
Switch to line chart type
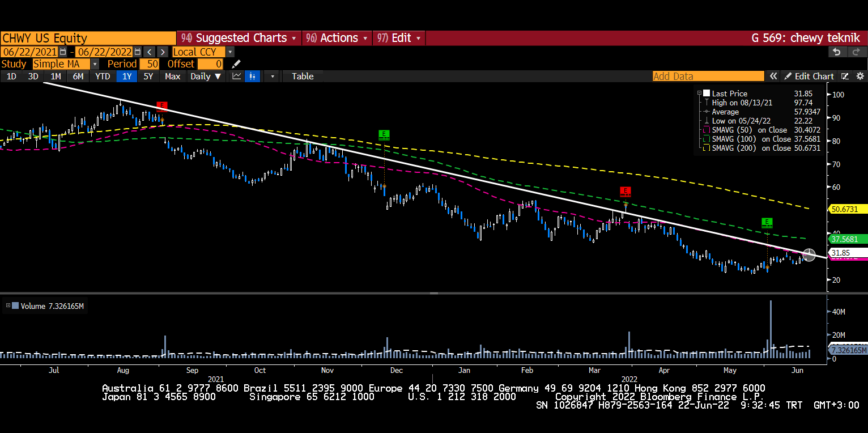pos(237,77)
